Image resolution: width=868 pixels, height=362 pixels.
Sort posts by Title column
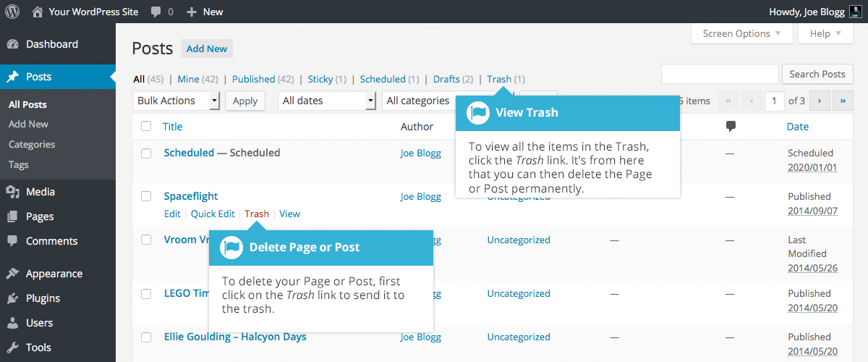tap(172, 127)
